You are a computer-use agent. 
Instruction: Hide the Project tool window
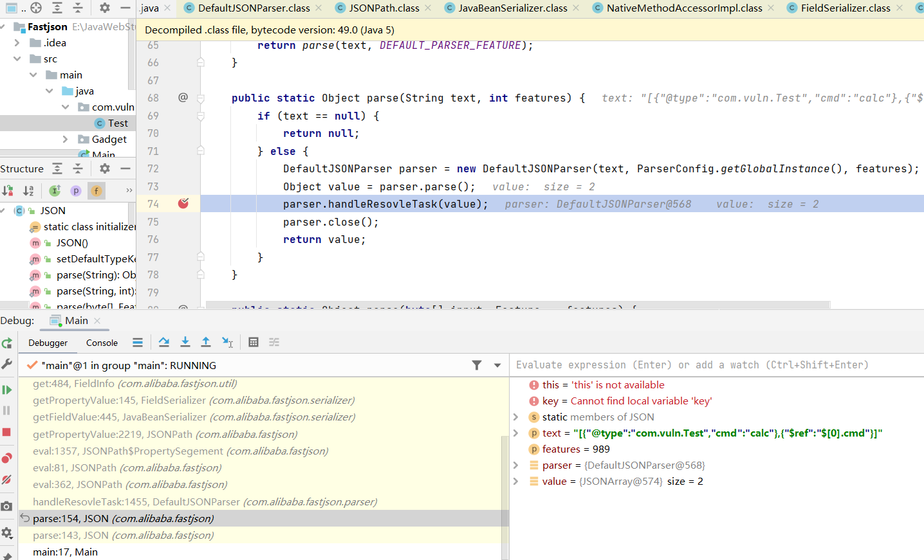pos(125,8)
